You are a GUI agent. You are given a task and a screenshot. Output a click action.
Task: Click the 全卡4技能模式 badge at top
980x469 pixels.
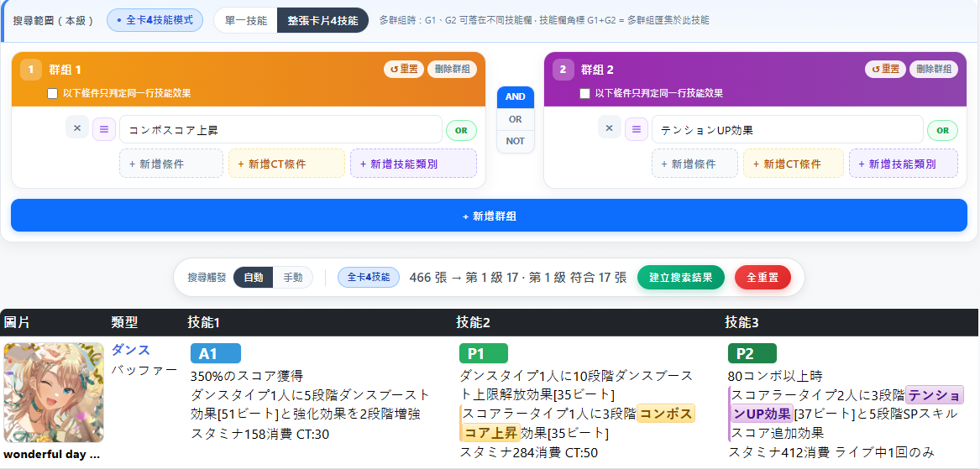click(155, 20)
